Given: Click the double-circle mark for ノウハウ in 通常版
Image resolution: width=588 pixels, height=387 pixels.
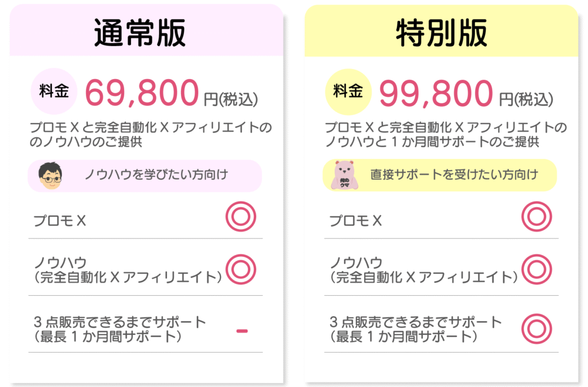Looking at the screenshot, I should (241, 269).
